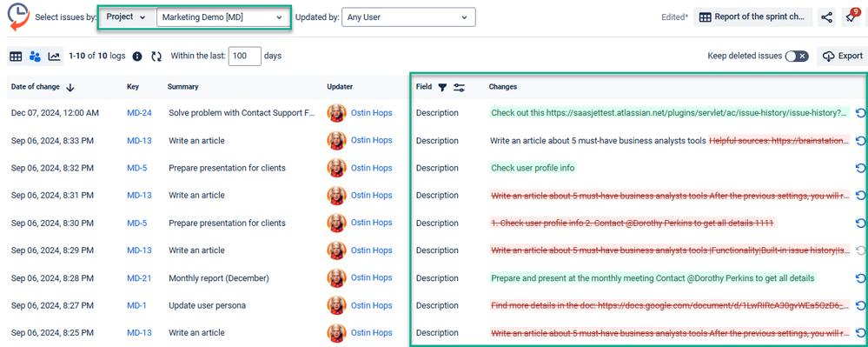
Task: Click the Changes column header
Action: click(x=503, y=87)
